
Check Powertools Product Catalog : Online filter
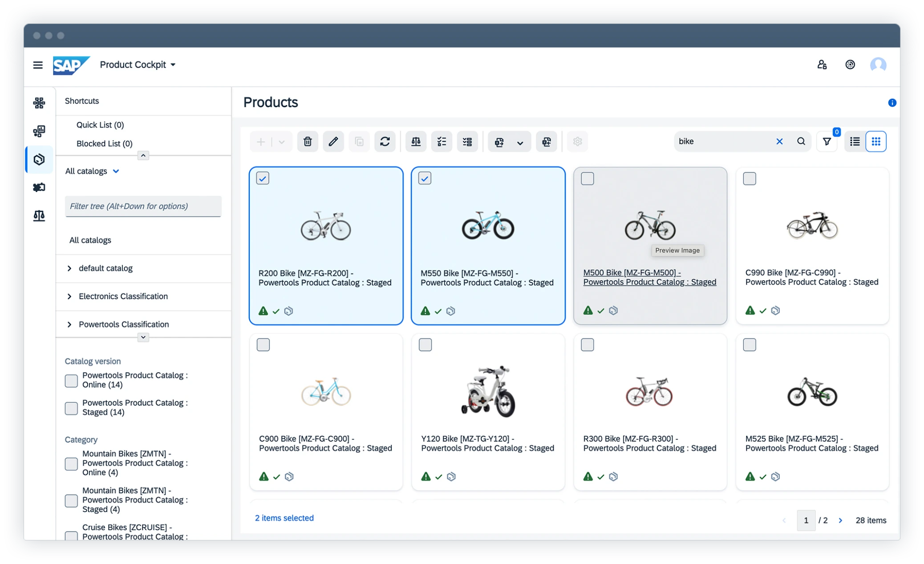[x=71, y=381]
